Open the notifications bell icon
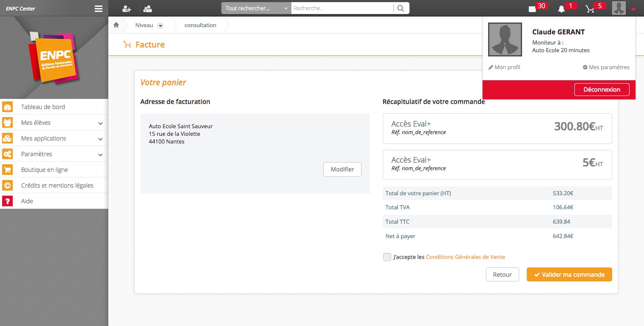Screen dimensions: 644x326 coord(562,9)
